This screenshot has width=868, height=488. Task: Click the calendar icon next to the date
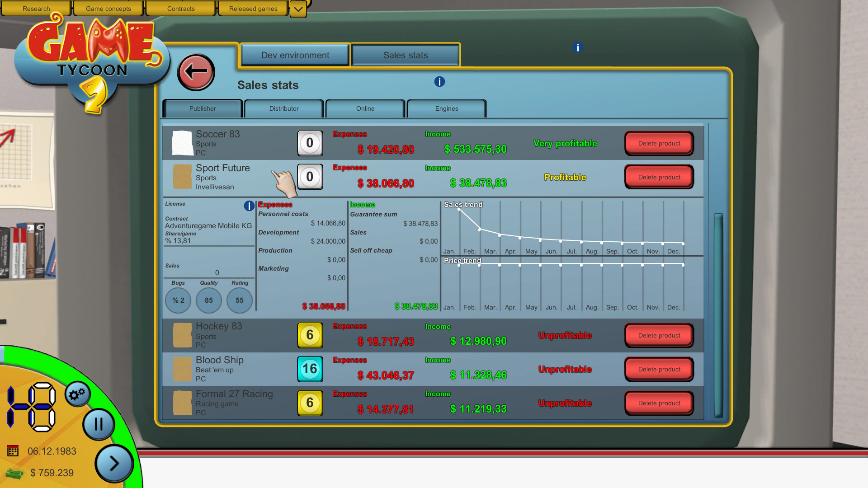[x=13, y=450]
